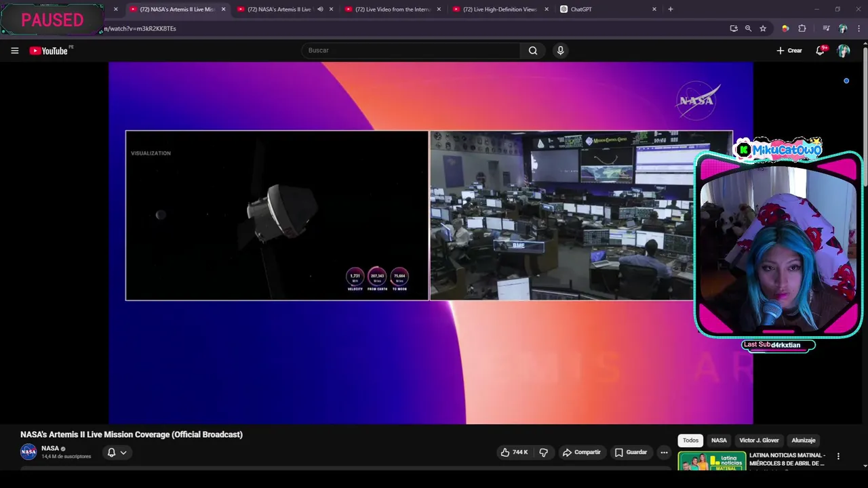Select the NASA filter chip
The width and height of the screenshot is (868, 488).
[719, 441]
